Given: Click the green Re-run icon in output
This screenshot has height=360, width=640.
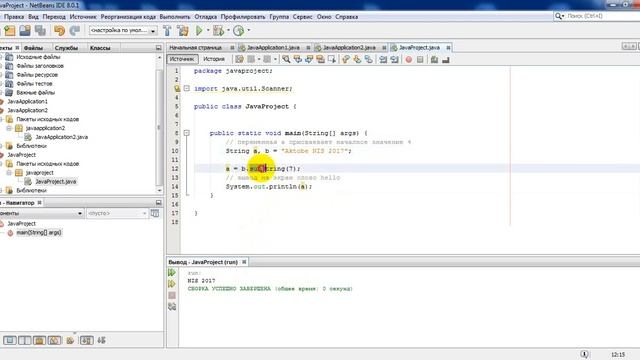Looking at the screenshot, I should click(x=172, y=272).
